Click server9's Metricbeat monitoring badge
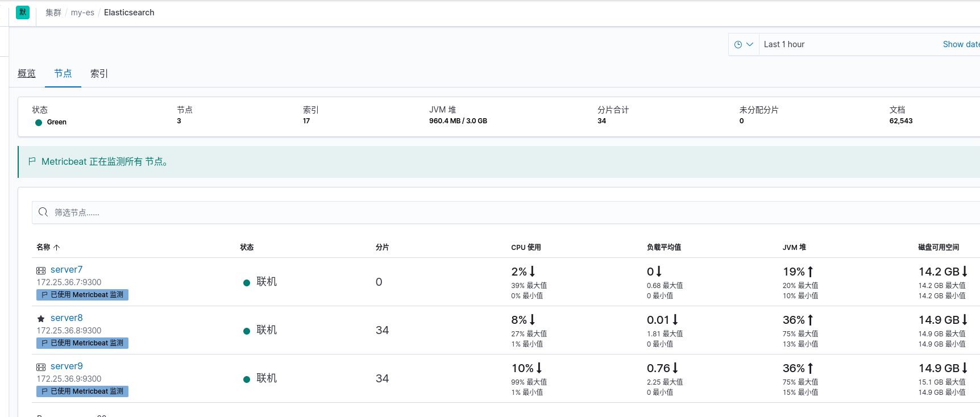 coord(82,391)
